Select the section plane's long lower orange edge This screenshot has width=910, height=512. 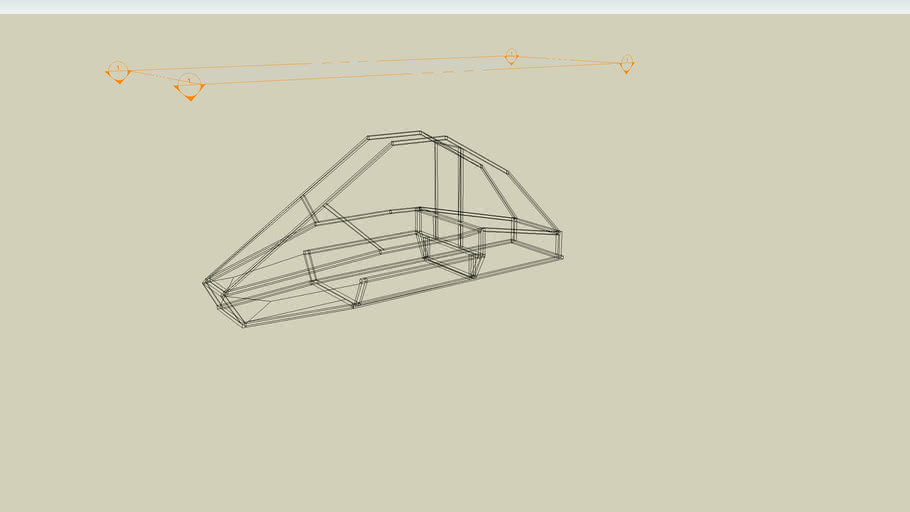coord(400,75)
